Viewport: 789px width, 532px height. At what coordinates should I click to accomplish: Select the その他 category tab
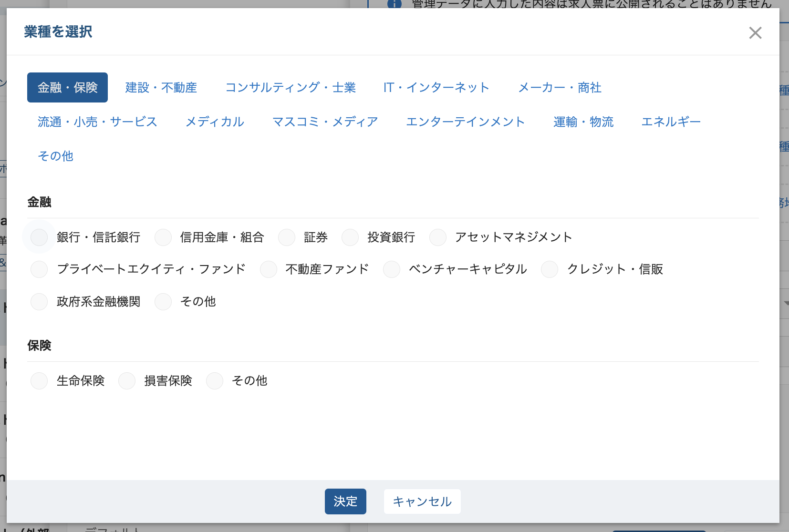(55, 156)
